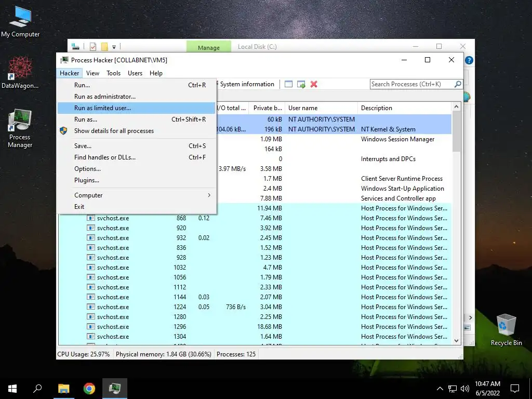The image size is (532, 399).
Task: Click the svchost.exe icon for PID 920
Action: [x=90, y=228]
